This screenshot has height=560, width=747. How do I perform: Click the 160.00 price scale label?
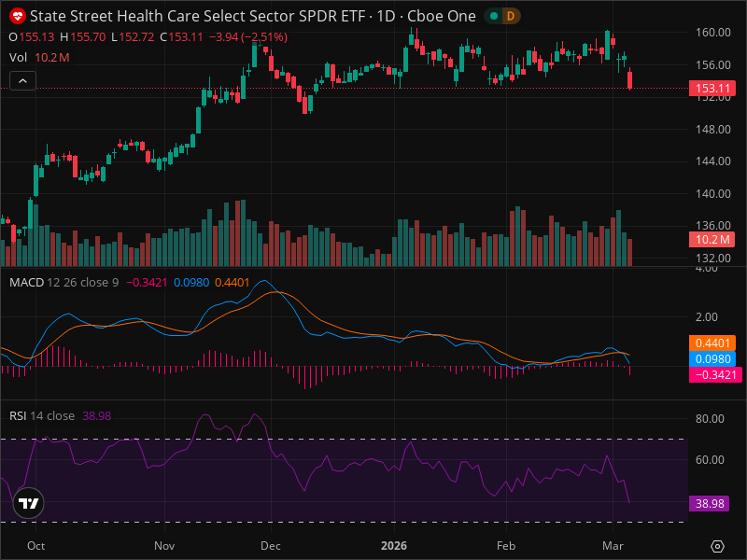(x=712, y=33)
